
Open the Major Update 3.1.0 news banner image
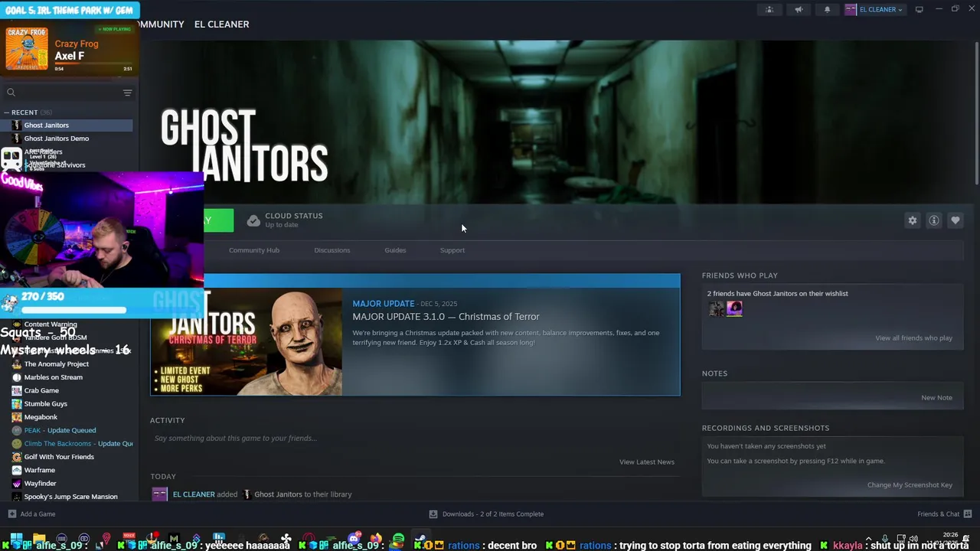pyautogui.click(x=247, y=341)
